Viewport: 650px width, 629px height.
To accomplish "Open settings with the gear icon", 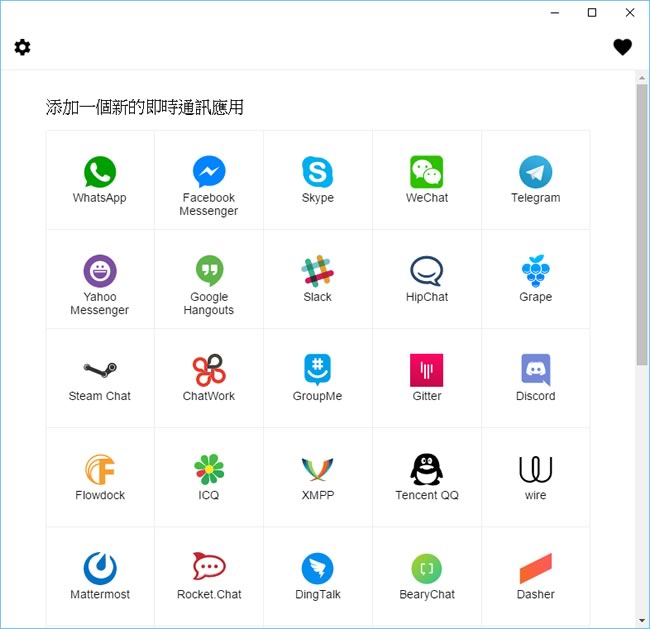I will point(22,47).
